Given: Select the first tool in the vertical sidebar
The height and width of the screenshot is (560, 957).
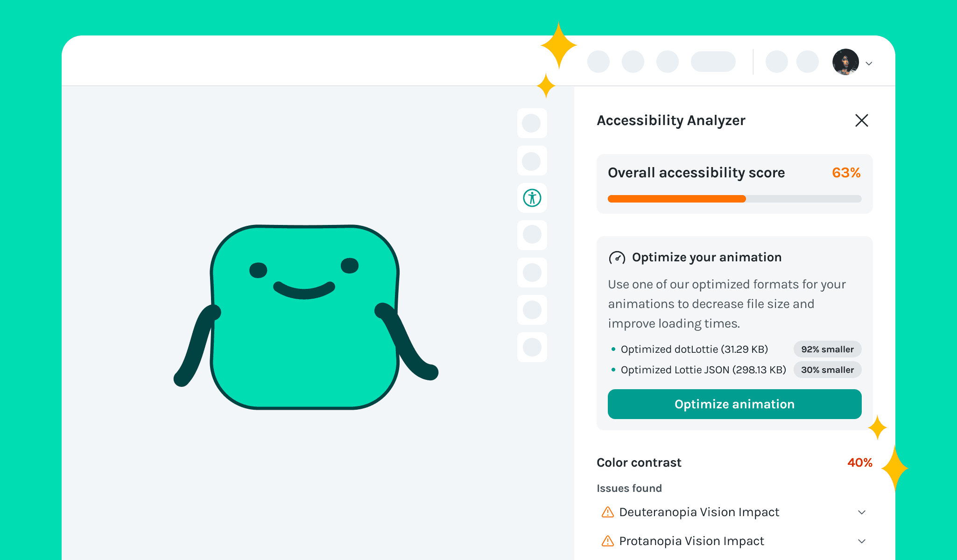Looking at the screenshot, I should (x=532, y=123).
